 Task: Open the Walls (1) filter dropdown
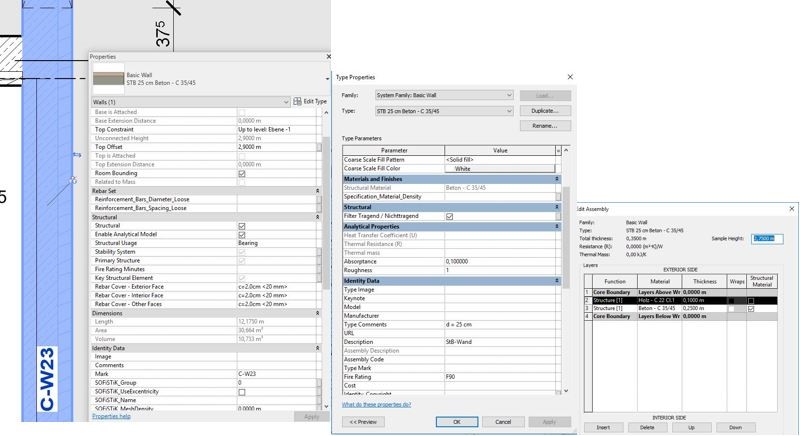[284, 102]
